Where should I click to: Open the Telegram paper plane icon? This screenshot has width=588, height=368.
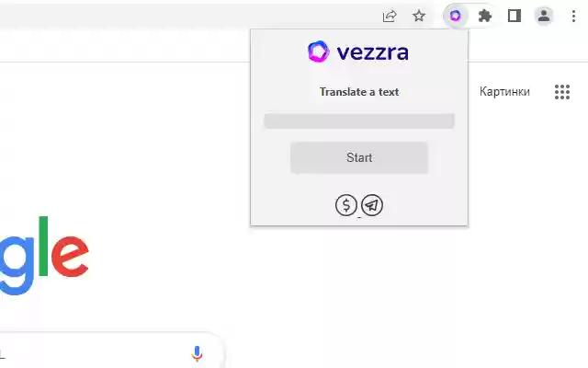372,205
